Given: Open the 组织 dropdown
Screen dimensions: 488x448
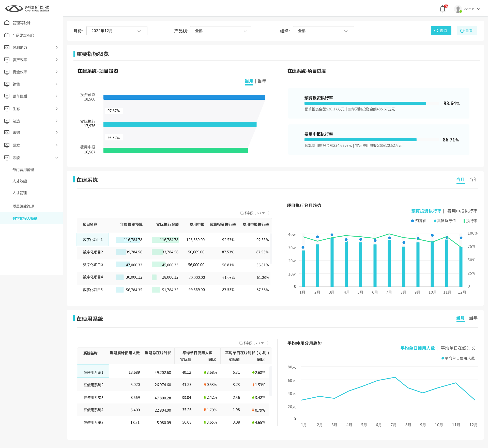Looking at the screenshot, I should 323,31.
